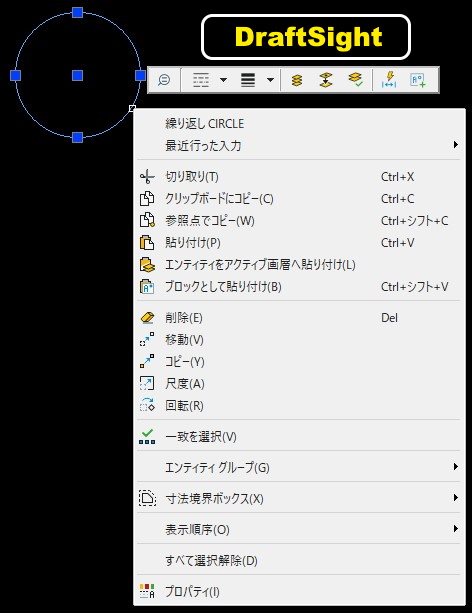Image resolution: width=472 pixels, height=613 pixels.
Task: Click the scale icon
Action: coord(147,384)
